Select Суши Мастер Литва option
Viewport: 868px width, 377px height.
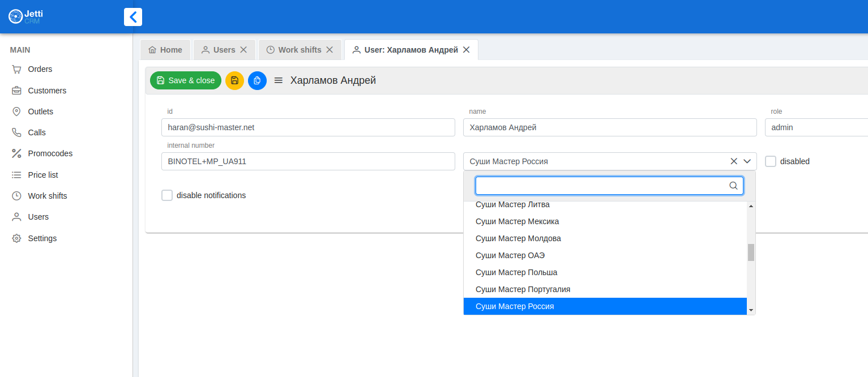coord(605,205)
